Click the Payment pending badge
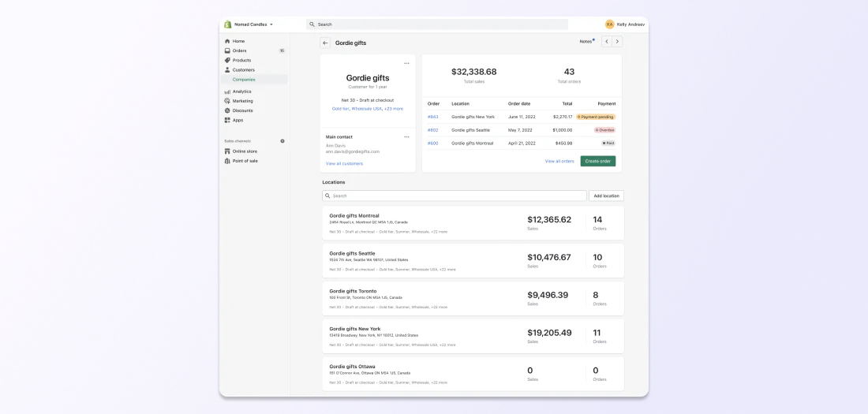This screenshot has width=868, height=414. [596, 117]
